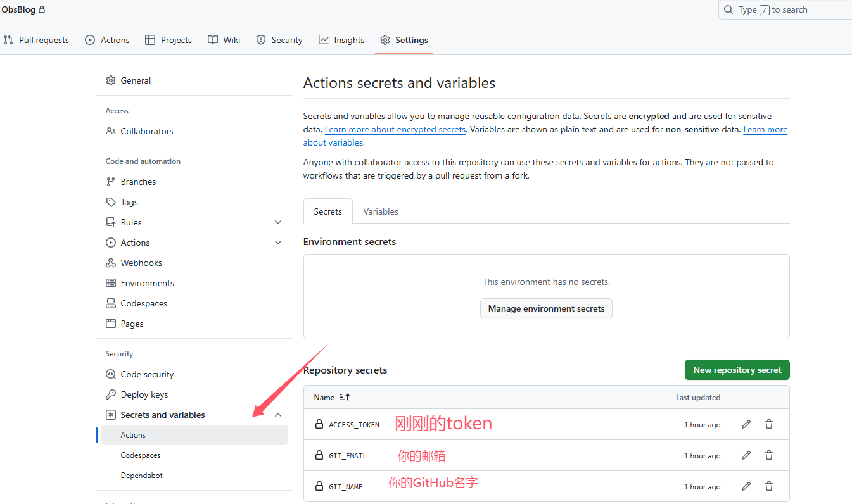The height and width of the screenshot is (504, 852).
Task: Open the Projects tab
Action: pyautogui.click(x=168, y=40)
